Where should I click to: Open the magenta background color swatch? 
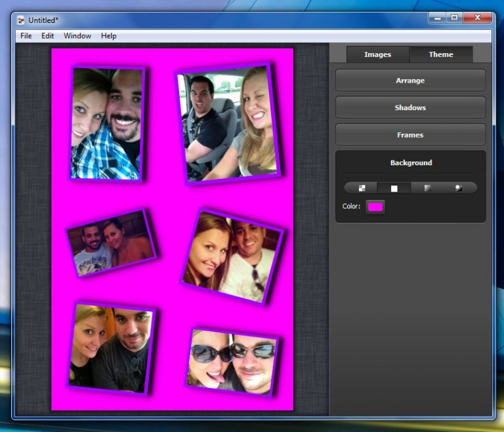[375, 206]
